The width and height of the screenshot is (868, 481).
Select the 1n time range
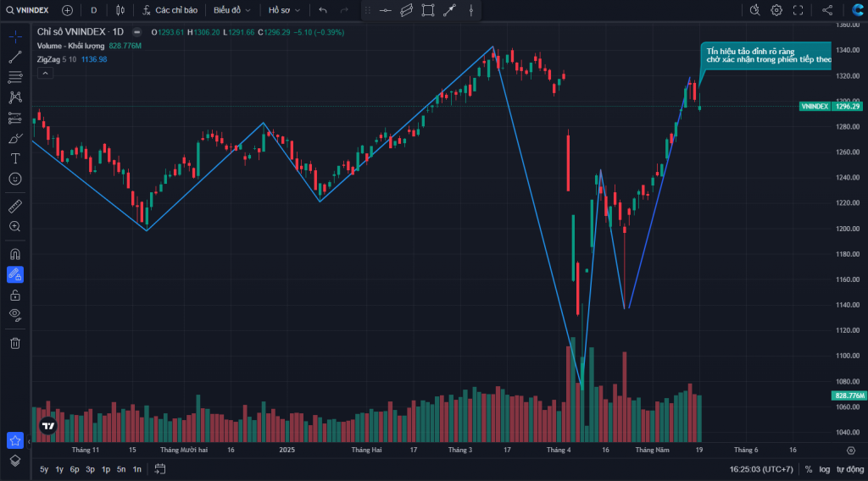pos(136,469)
